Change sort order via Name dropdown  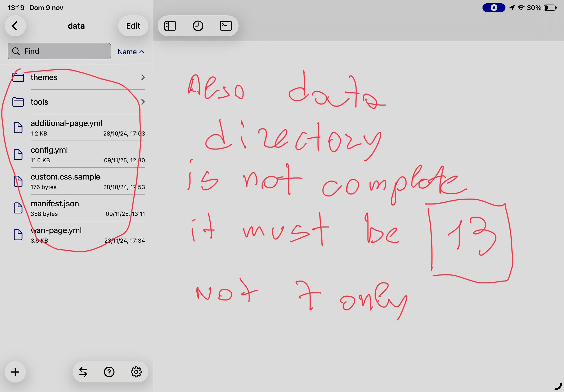[131, 52]
